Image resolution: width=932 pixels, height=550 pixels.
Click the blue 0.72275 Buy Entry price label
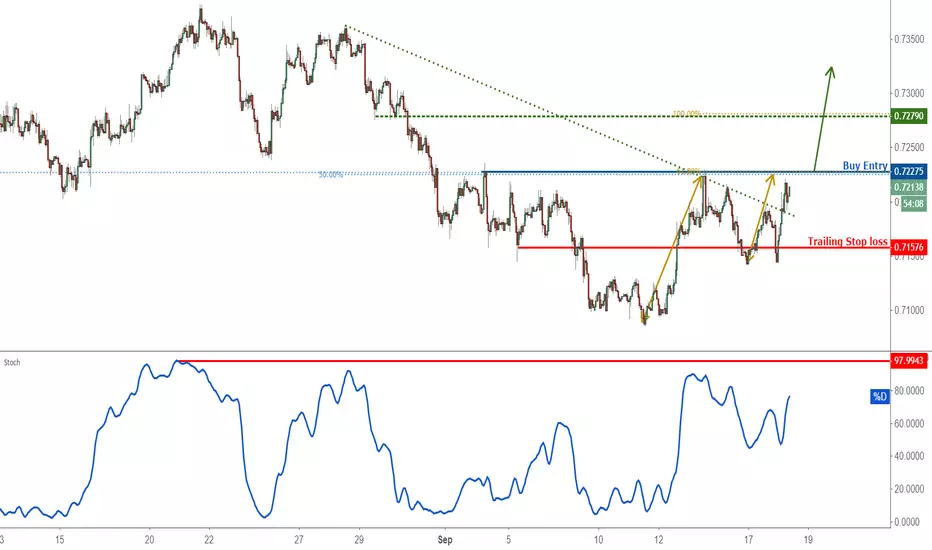[x=909, y=171]
